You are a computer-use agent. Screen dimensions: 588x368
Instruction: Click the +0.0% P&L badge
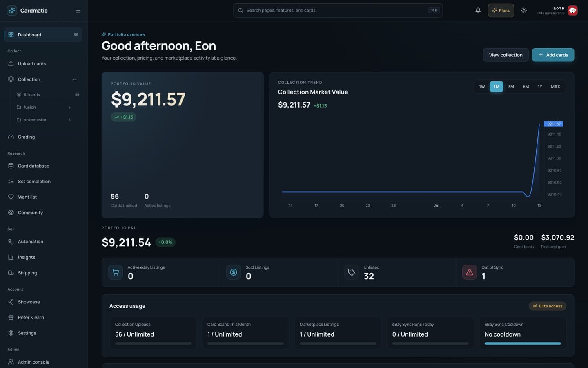coord(165,242)
